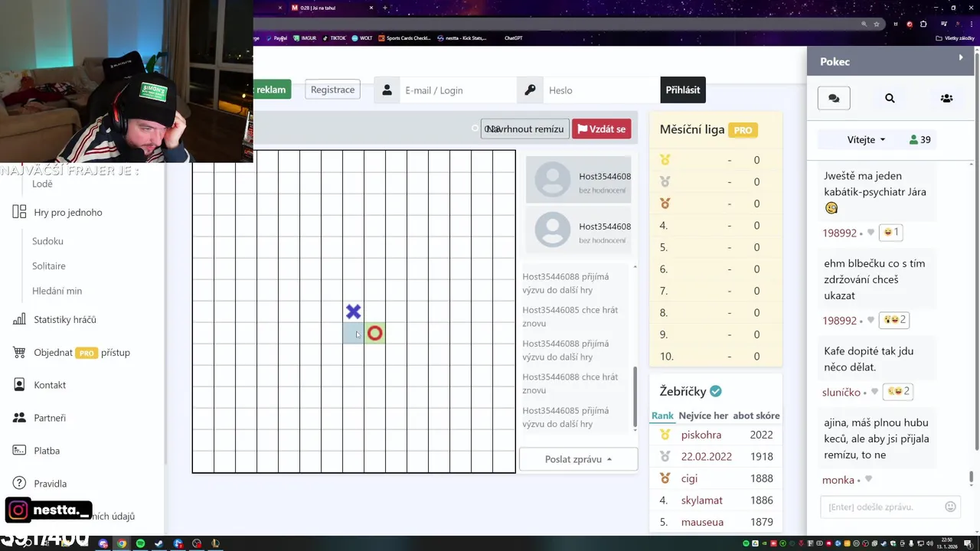980x551 pixels.
Task: Open Kontakt page
Action: coord(50,385)
